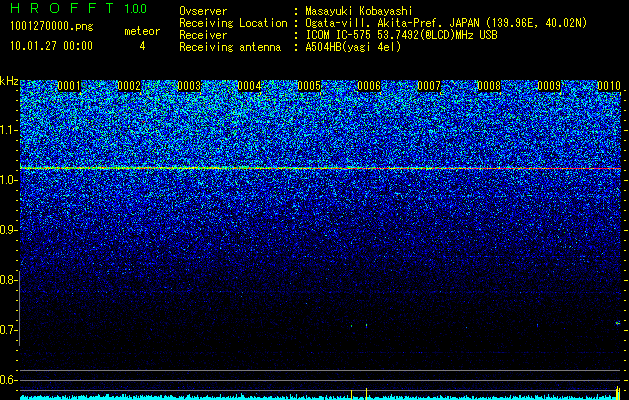Click the A504HB(yagi 4el) antenna text
This screenshot has width=629, height=400.
point(353,47)
